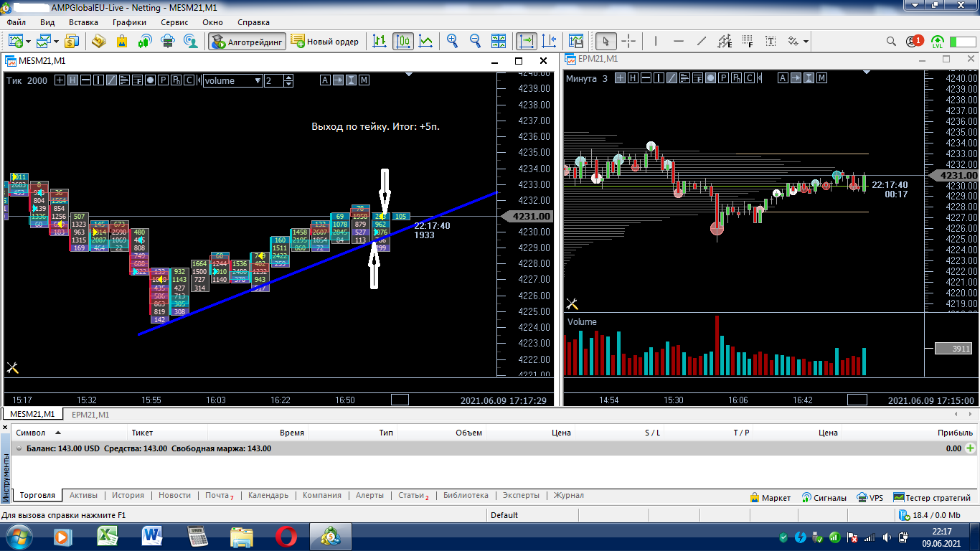The width and height of the screenshot is (980, 551).
Task: Expand the new chart dropdown arrow
Action: point(28,41)
